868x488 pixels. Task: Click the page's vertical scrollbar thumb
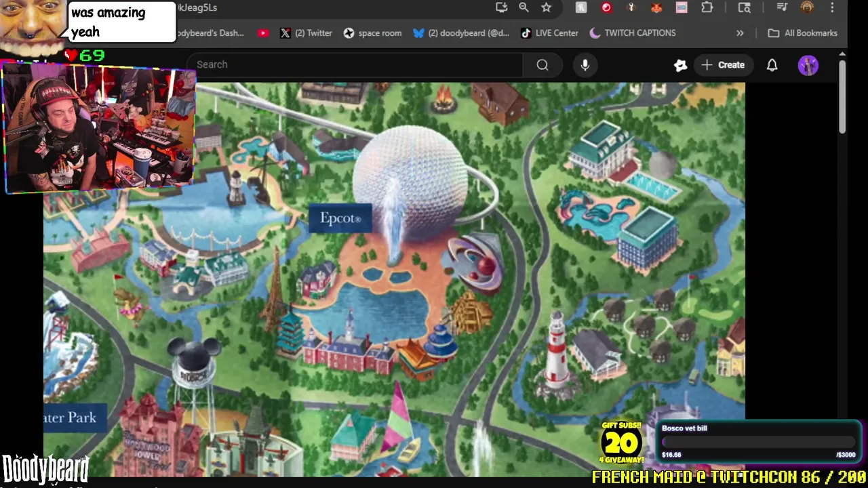pyautogui.click(x=842, y=97)
